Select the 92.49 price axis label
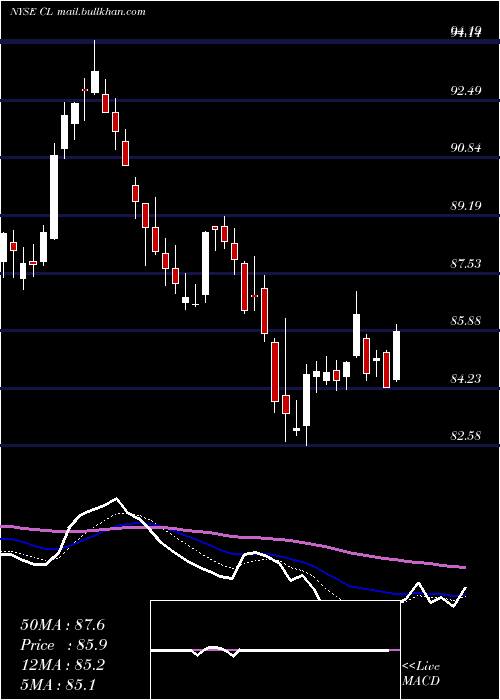Viewport: 500px width, 700px height. coord(466,91)
